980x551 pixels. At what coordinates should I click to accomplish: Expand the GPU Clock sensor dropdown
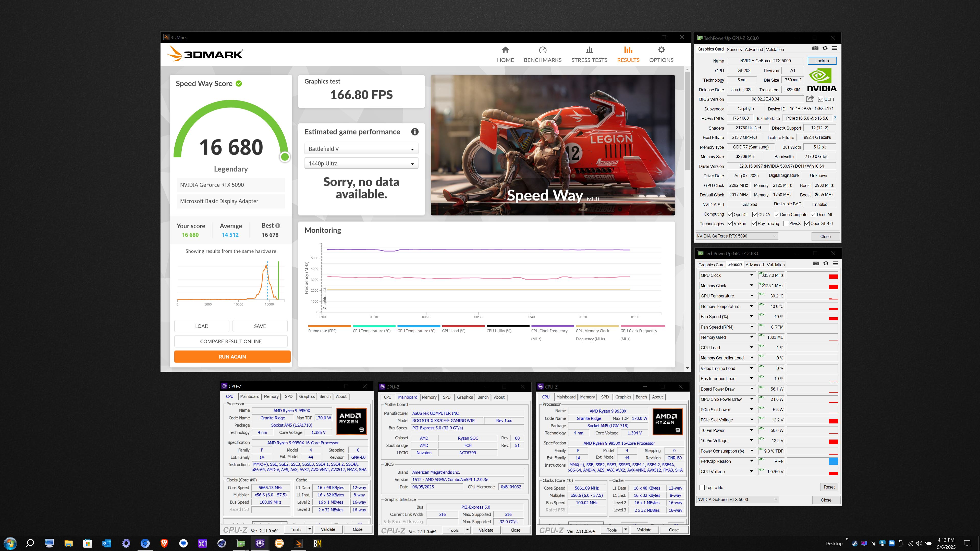(x=751, y=275)
